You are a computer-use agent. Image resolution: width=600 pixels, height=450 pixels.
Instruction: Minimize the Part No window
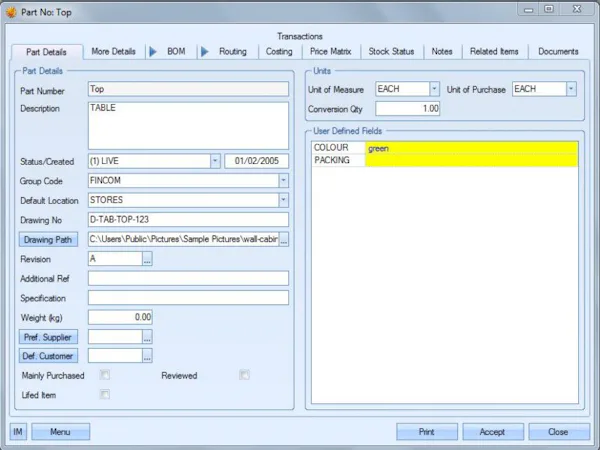[x=528, y=9]
